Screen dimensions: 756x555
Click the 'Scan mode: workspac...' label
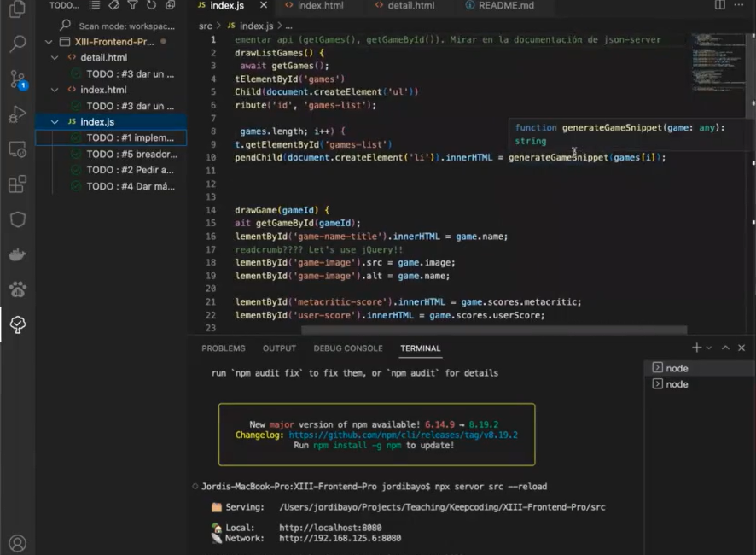(x=127, y=26)
